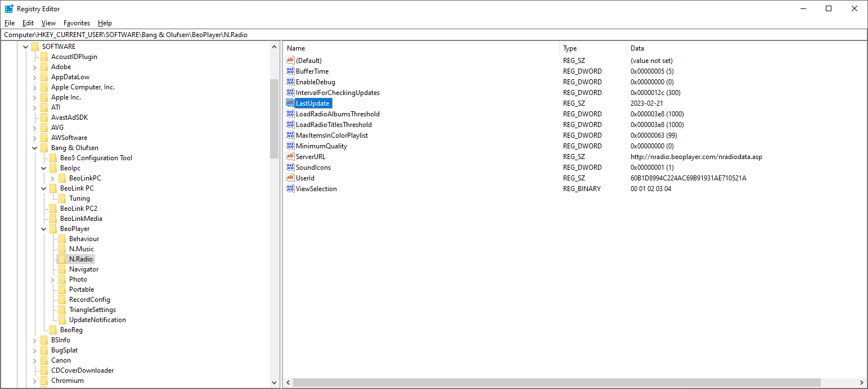
Task: Select the Behaviour key
Action: tap(84, 239)
